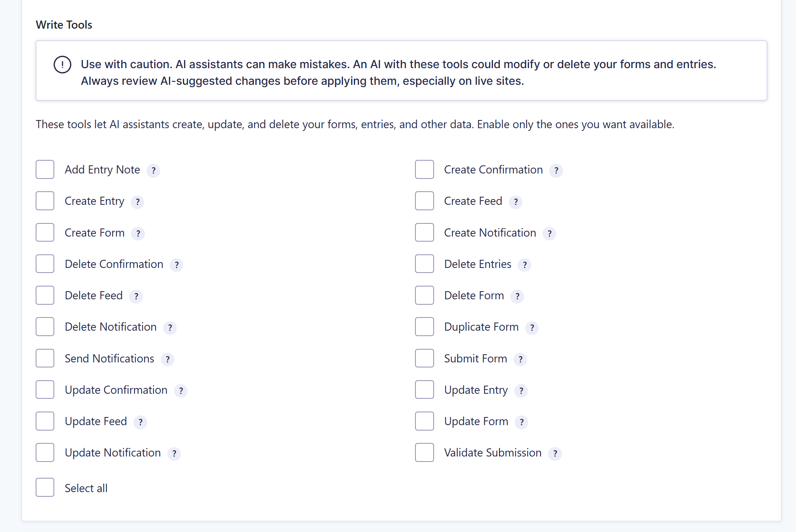
Task: Open the help icon for Send Notifications
Action: [x=167, y=359]
